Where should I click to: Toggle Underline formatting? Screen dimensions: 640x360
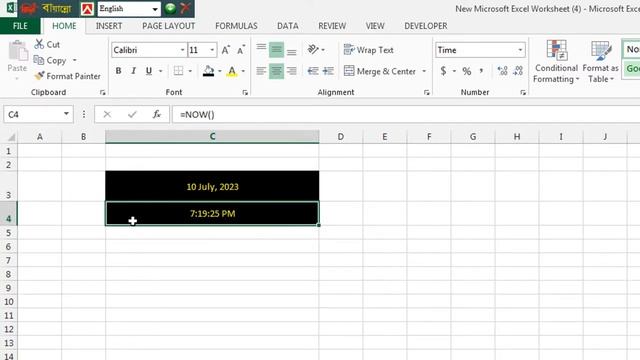pos(149,71)
